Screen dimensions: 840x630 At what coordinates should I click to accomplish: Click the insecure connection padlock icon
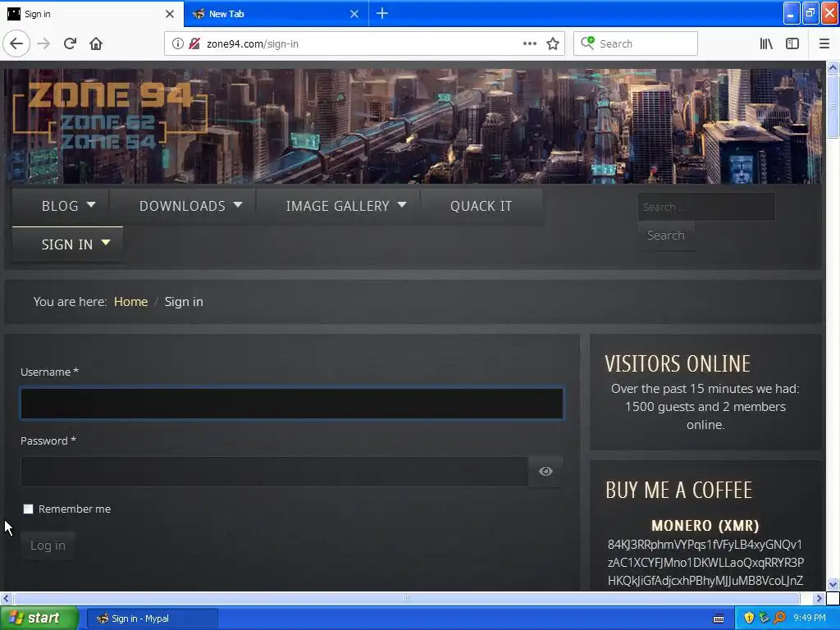tap(194, 43)
